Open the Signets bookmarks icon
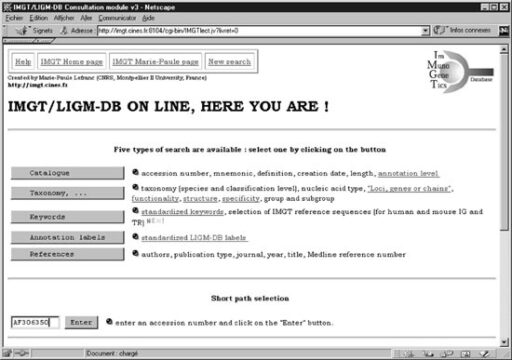 tap(22, 30)
